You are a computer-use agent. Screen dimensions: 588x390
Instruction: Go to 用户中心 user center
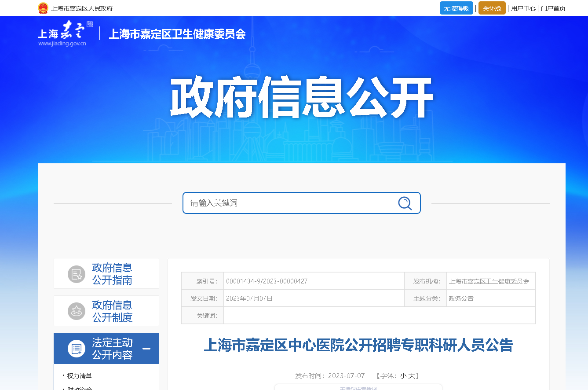coord(523,8)
